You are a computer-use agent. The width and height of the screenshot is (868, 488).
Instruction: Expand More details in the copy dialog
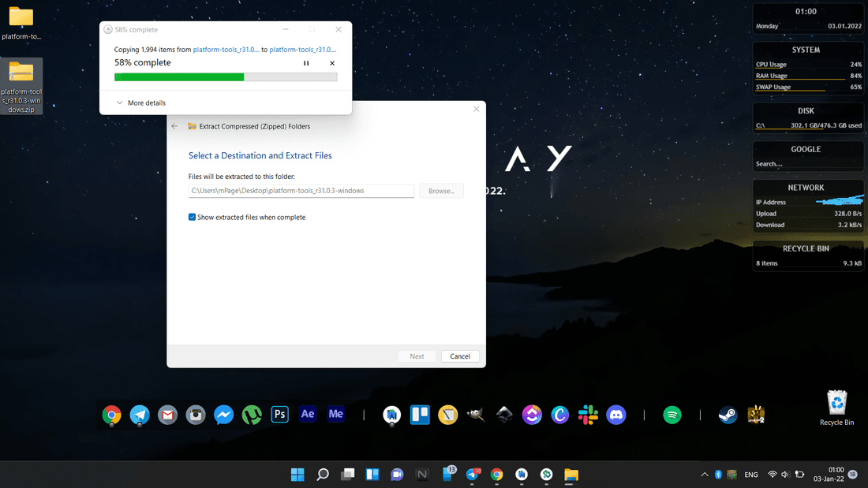click(x=141, y=103)
